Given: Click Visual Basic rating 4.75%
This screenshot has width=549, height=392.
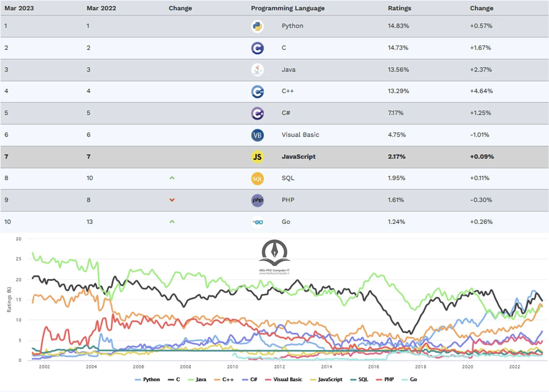Looking at the screenshot, I should click(x=397, y=135).
